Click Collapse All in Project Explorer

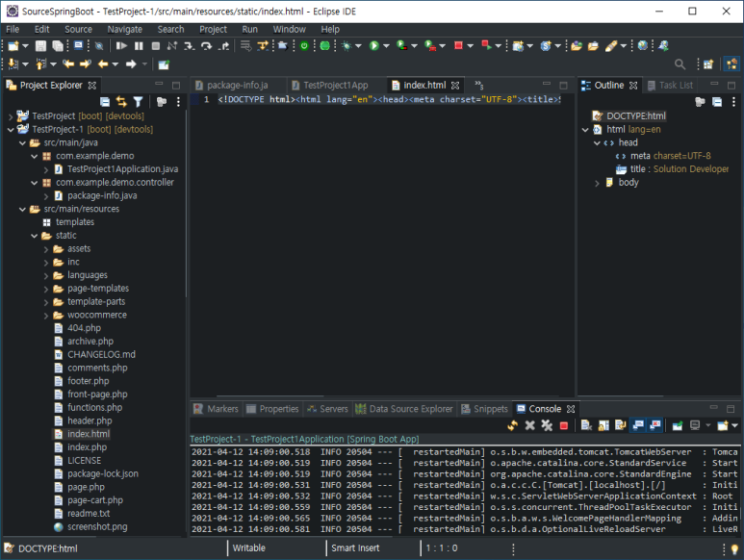pos(105,101)
